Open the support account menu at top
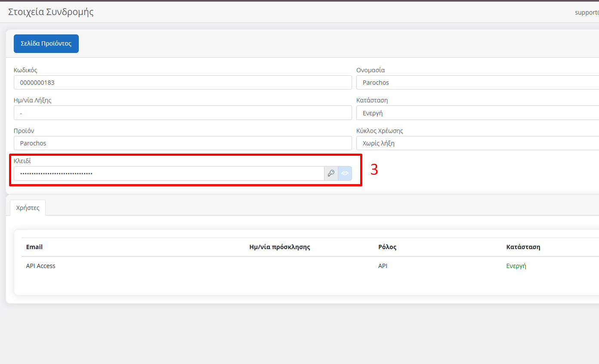 tap(587, 12)
